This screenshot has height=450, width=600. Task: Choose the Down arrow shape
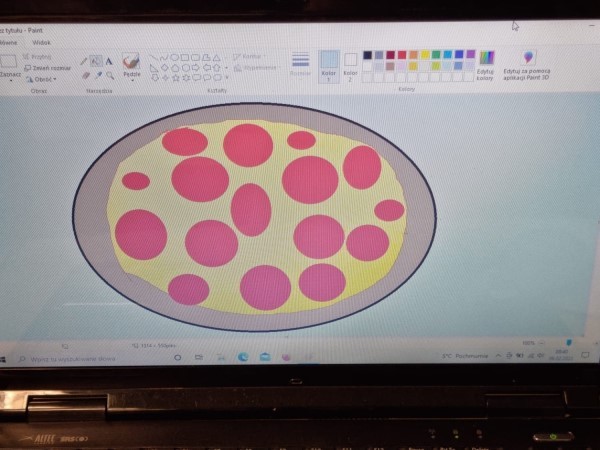click(155, 78)
